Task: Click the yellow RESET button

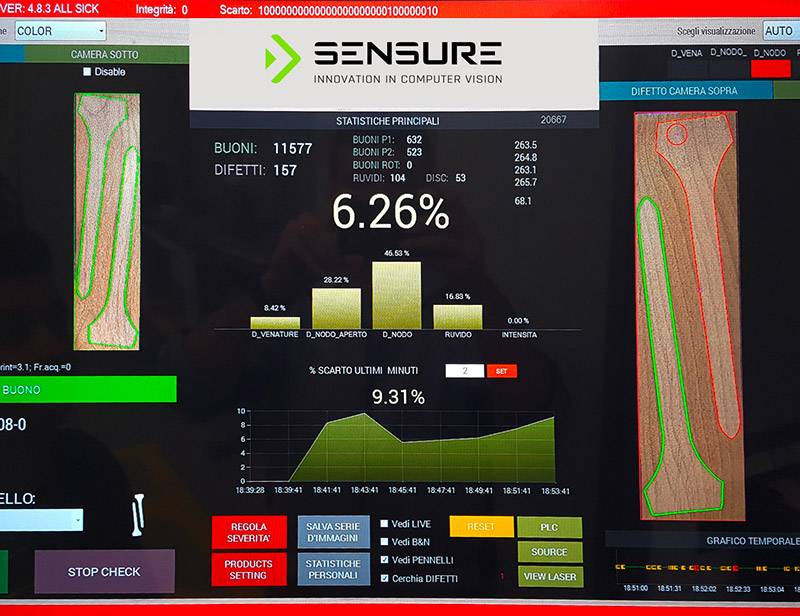Action: (481, 526)
